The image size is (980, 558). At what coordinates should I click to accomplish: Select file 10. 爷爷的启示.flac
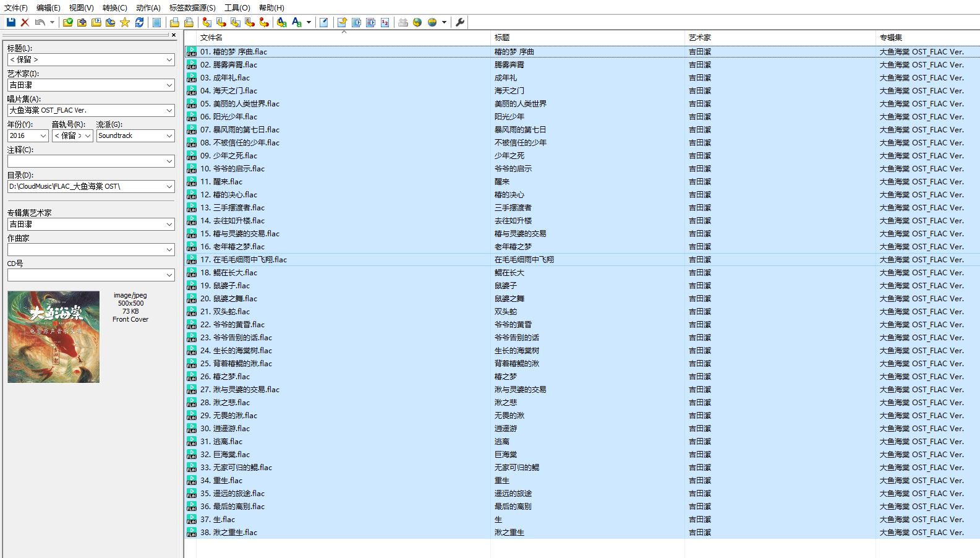(232, 169)
